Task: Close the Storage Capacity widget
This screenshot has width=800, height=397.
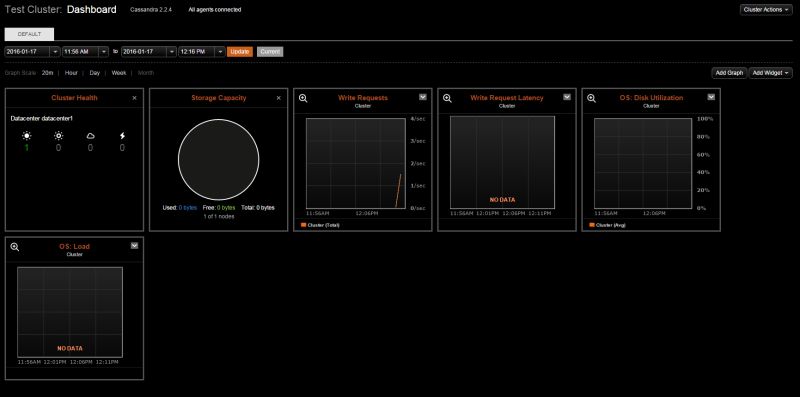Action: point(279,98)
